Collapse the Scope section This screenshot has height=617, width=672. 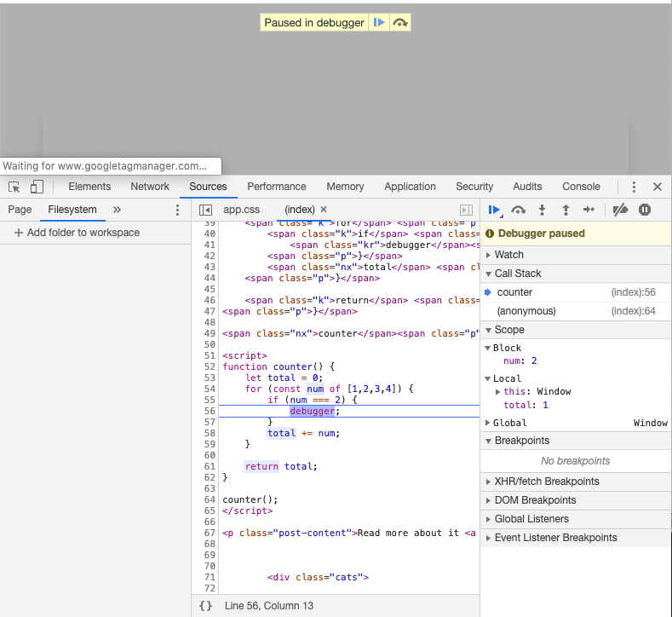point(576,330)
